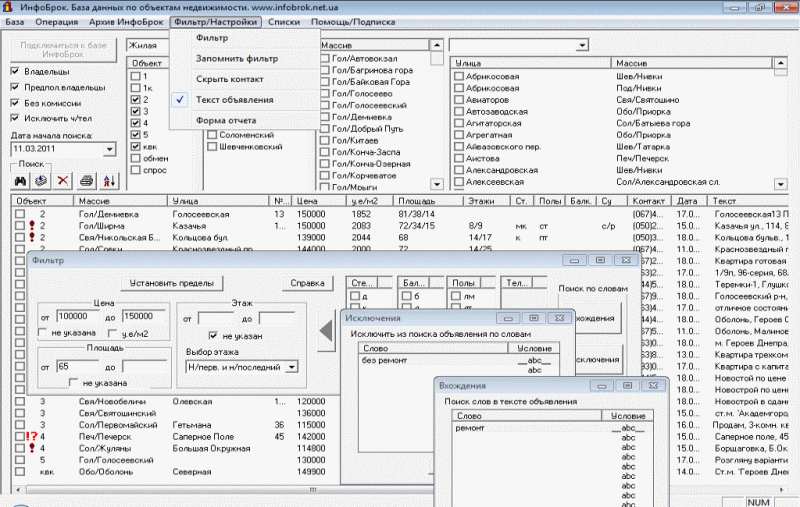Screen dimensions: 800x507
Task: Click the red !? mark on Печ/Печерск row
Action: click(x=32, y=437)
